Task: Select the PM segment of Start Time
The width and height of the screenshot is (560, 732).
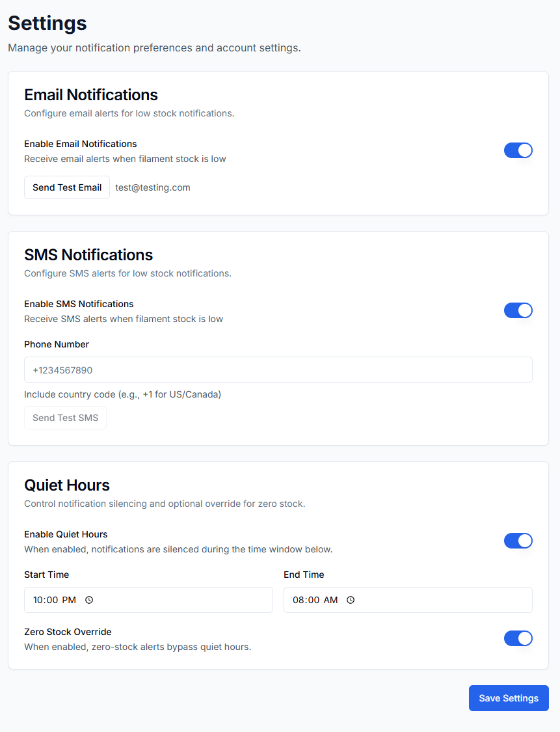Action: tap(69, 600)
